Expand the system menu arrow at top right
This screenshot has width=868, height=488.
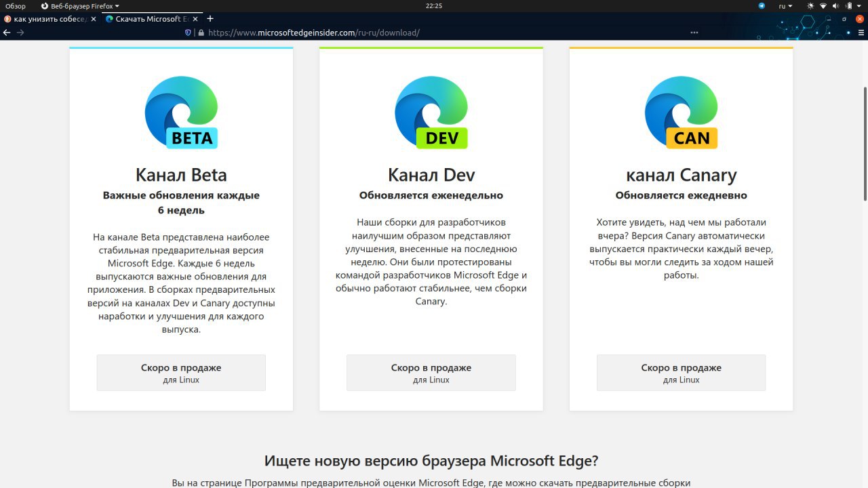click(860, 5)
